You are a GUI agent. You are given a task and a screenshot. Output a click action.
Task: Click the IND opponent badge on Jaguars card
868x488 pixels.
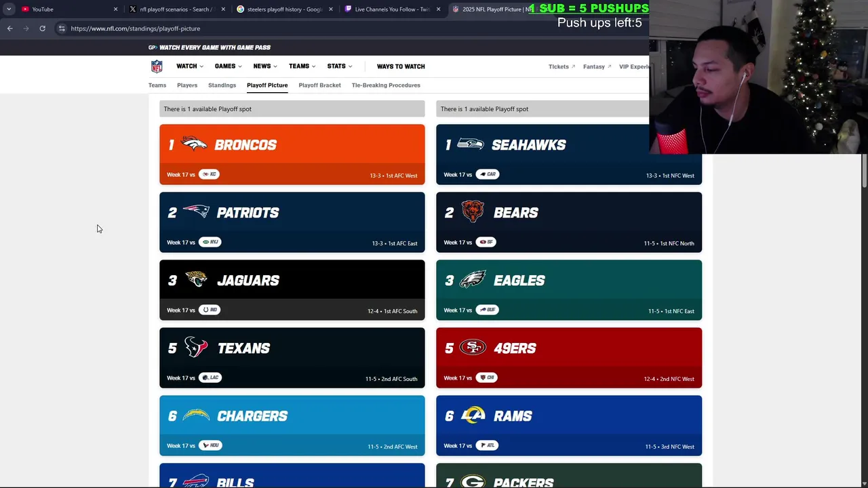210,310
